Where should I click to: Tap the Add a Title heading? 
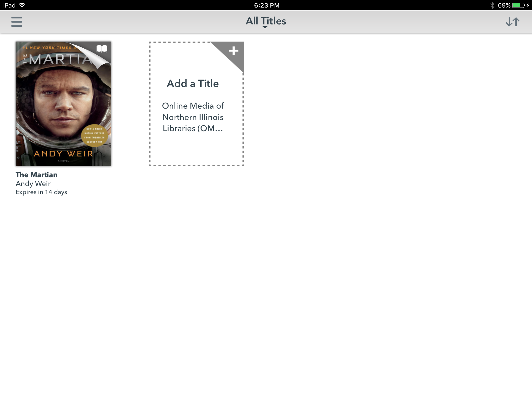(192, 84)
